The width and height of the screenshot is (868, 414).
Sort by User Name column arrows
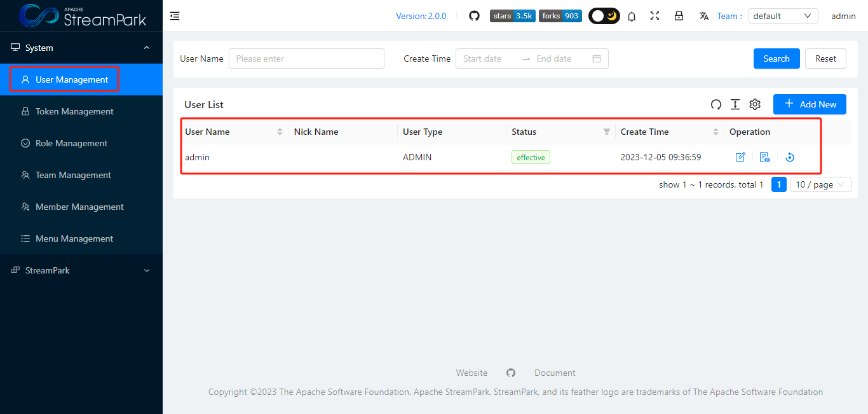(280, 132)
